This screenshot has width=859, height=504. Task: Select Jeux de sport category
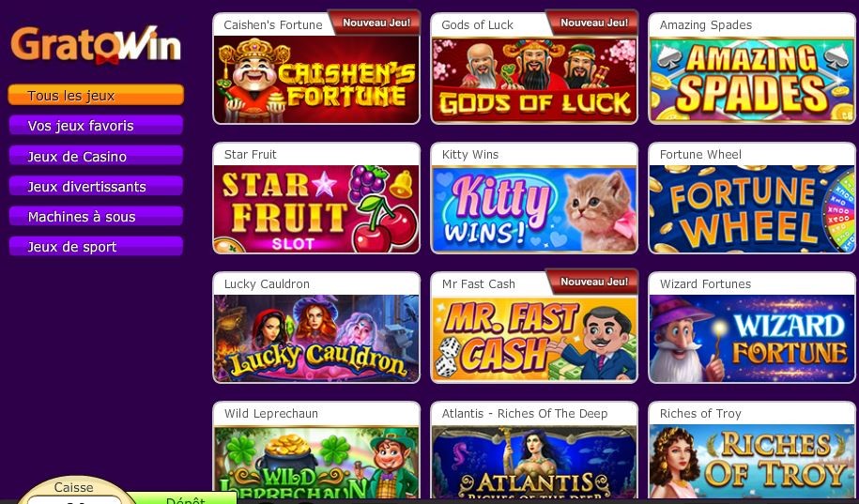coord(96,246)
